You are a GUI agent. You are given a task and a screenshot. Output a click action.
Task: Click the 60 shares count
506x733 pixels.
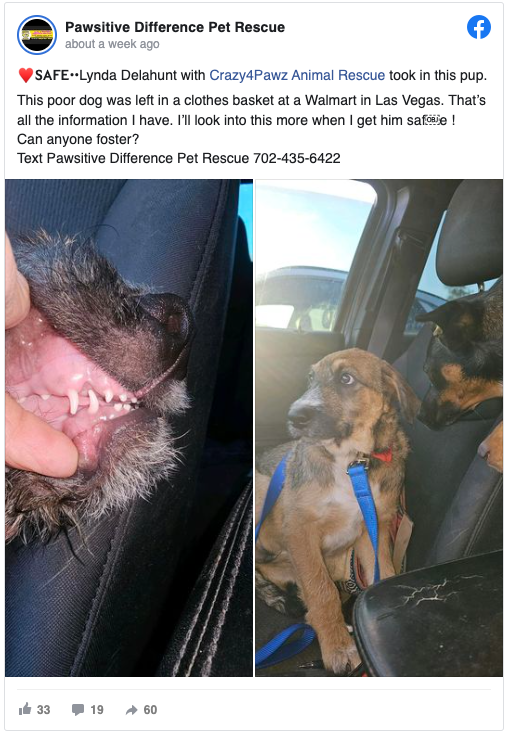coord(150,710)
